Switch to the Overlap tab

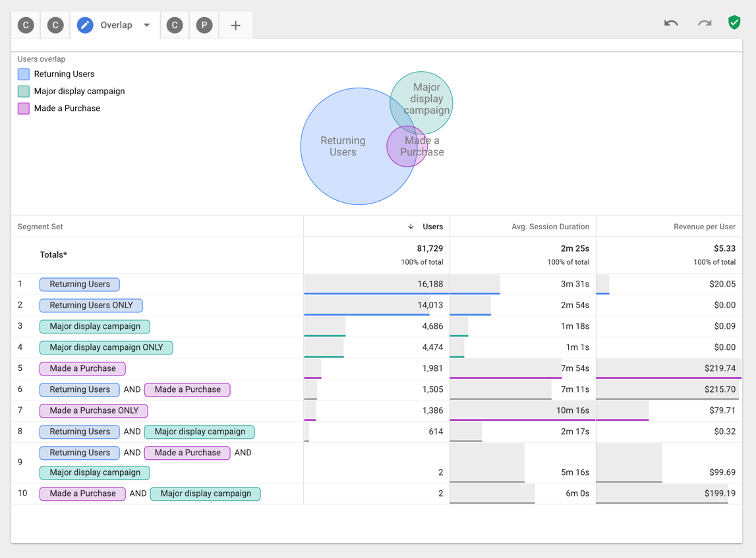(116, 24)
